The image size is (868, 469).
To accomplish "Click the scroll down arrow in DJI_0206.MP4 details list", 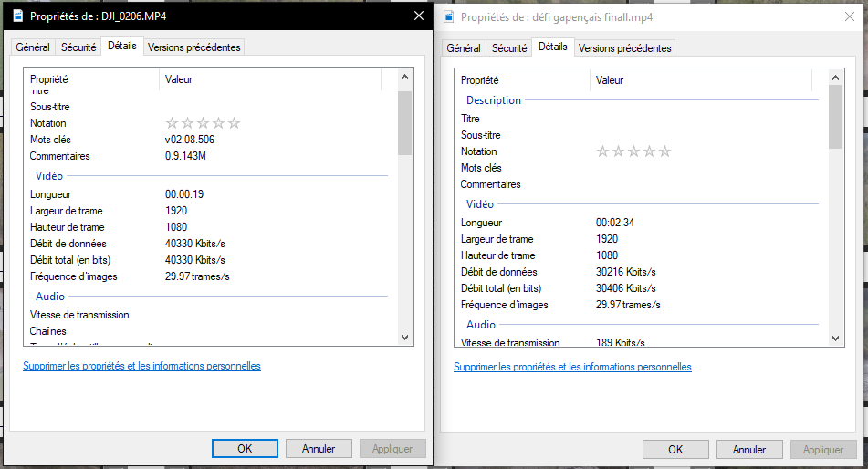I will [x=404, y=338].
